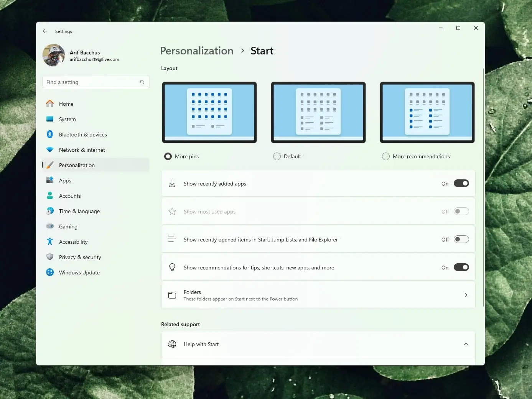Select the Default layout radio button
Image resolution: width=532 pixels, height=399 pixels.
pos(277,156)
